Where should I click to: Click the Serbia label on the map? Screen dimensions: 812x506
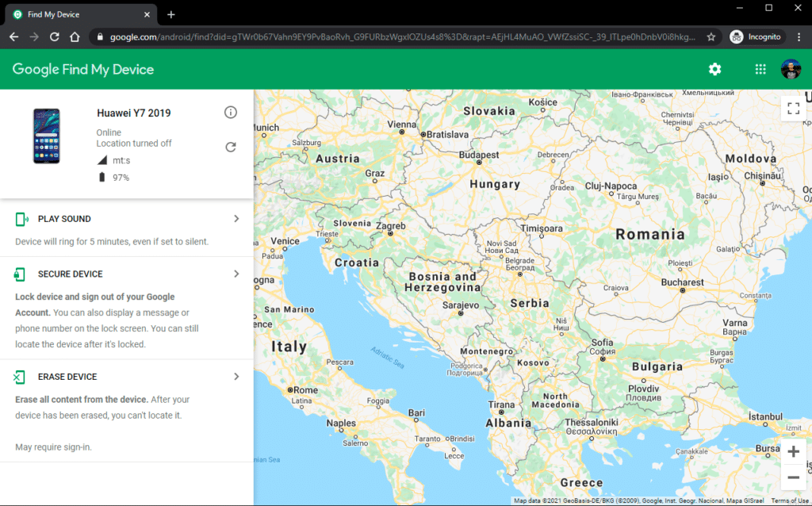530,304
